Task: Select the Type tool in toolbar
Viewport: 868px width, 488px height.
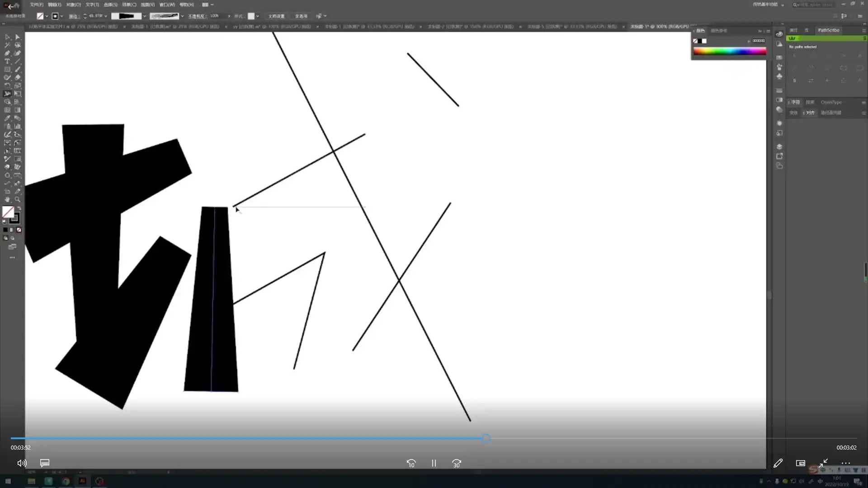Action: coord(7,61)
